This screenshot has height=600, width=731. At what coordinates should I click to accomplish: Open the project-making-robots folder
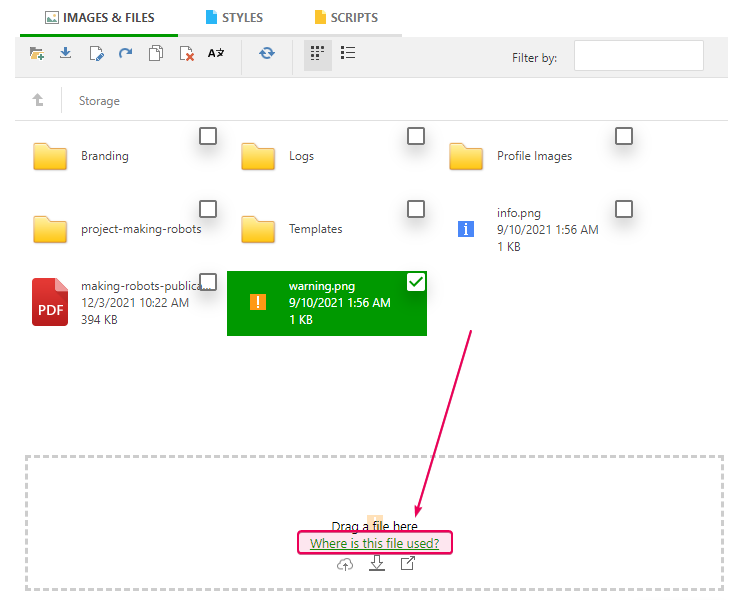[50, 229]
